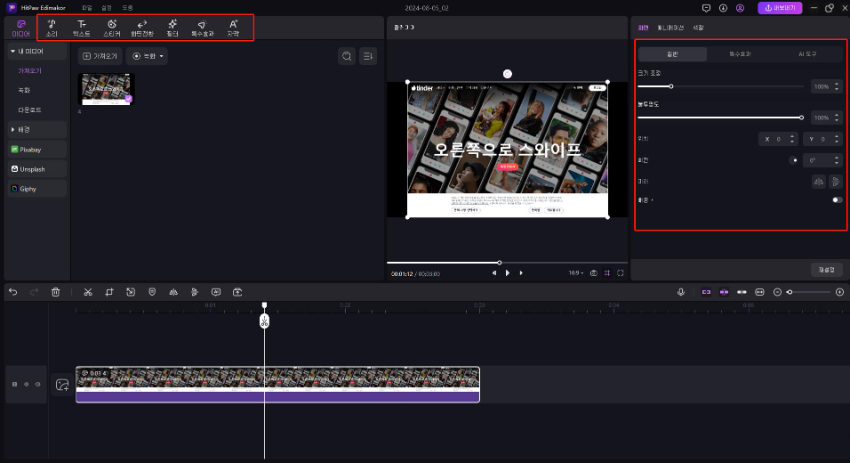Image resolution: width=850 pixels, height=463 pixels.
Task: Click the 가져오기 import button
Action: (x=99, y=56)
